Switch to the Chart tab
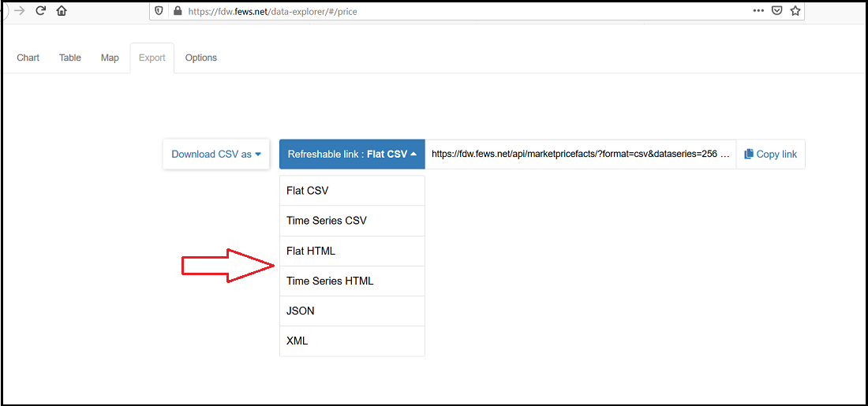The width and height of the screenshot is (868, 406). (x=28, y=58)
